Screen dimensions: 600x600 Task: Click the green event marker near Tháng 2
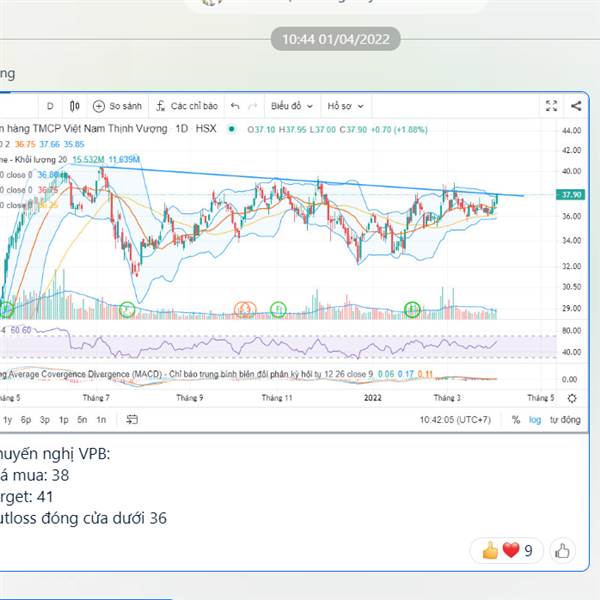pos(412,309)
